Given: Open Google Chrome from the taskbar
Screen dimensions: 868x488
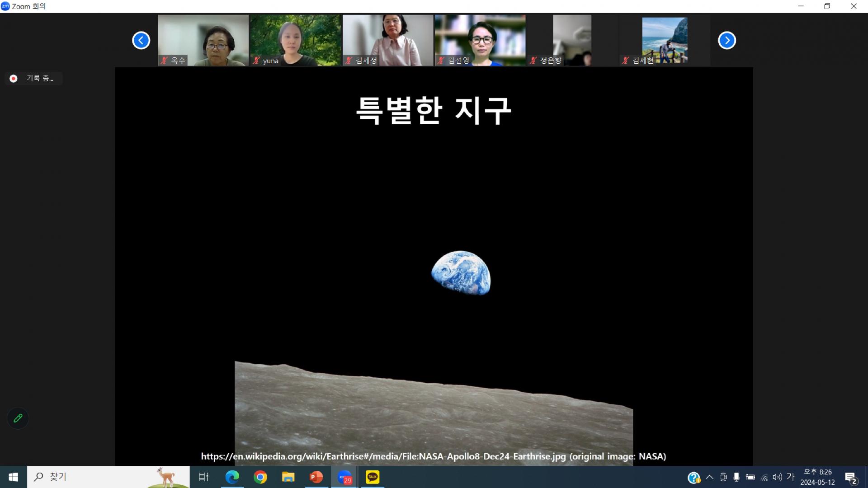Looking at the screenshot, I should pos(260,477).
